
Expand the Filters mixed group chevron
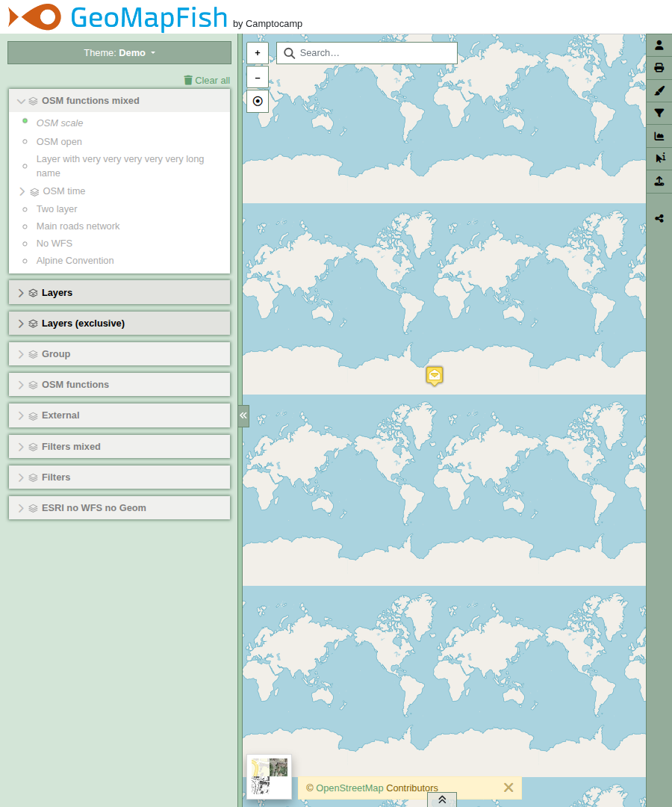coord(21,447)
